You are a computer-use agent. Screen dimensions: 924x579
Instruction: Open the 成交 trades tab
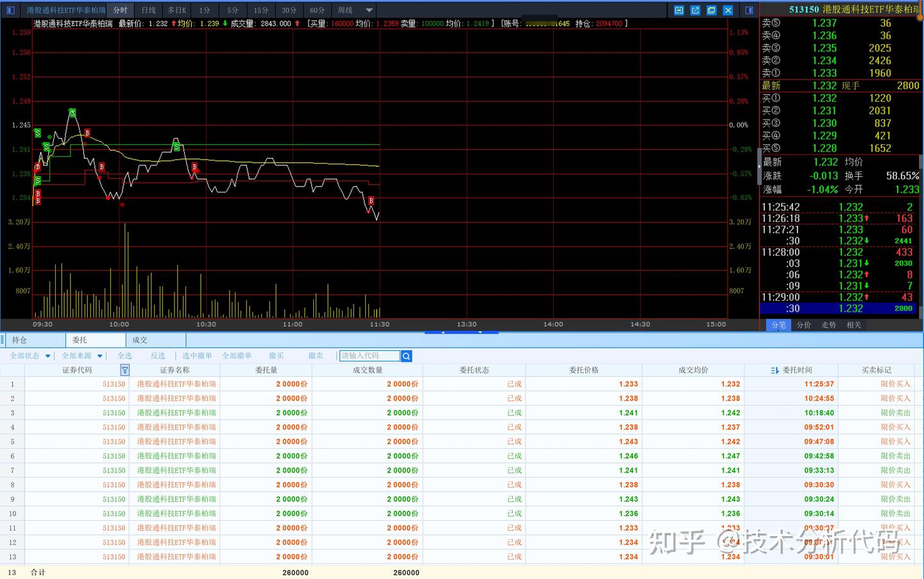(x=156, y=340)
